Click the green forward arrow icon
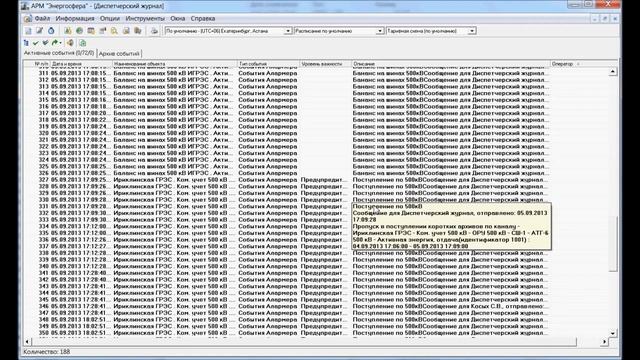Viewport: 640px width, 360px height. tap(55, 43)
